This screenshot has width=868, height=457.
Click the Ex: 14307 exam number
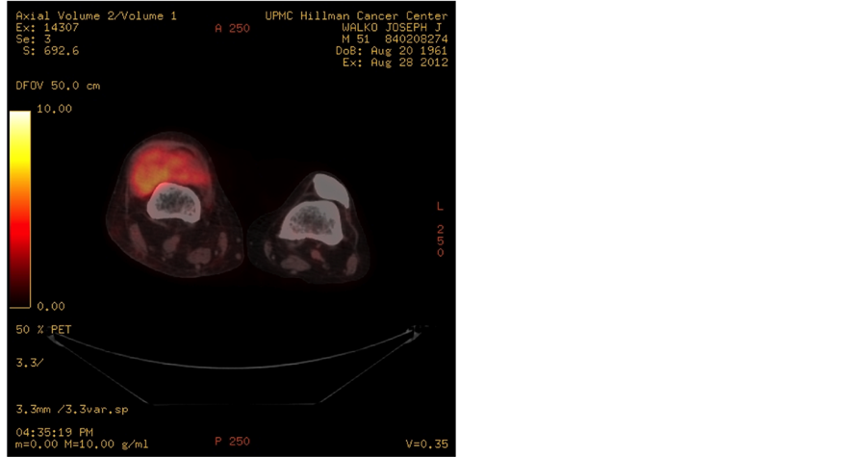(48, 28)
